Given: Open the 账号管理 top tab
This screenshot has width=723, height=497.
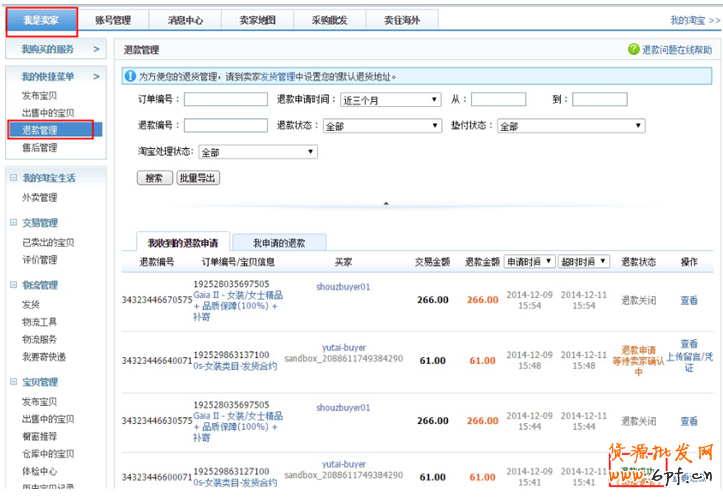Looking at the screenshot, I should (x=113, y=19).
